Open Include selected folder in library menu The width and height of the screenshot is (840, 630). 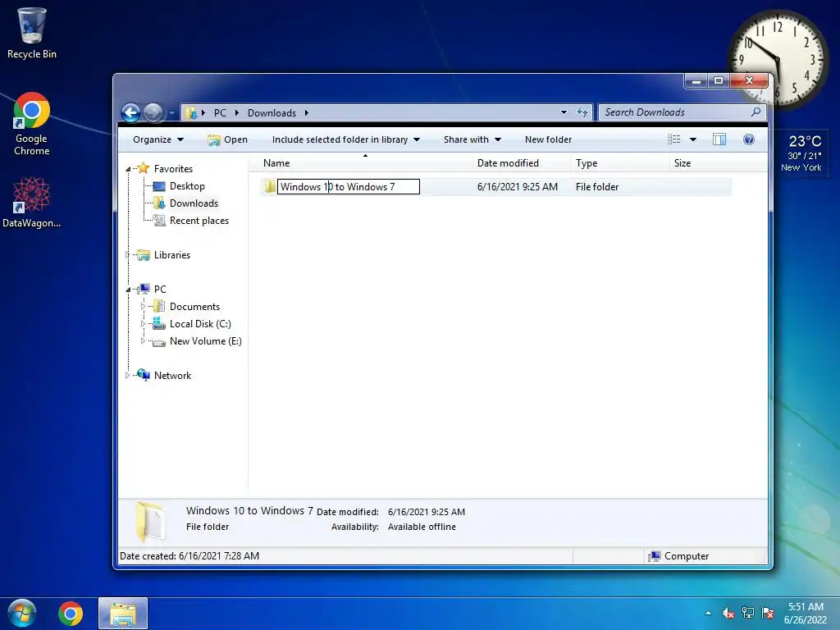[x=345, y=139]
